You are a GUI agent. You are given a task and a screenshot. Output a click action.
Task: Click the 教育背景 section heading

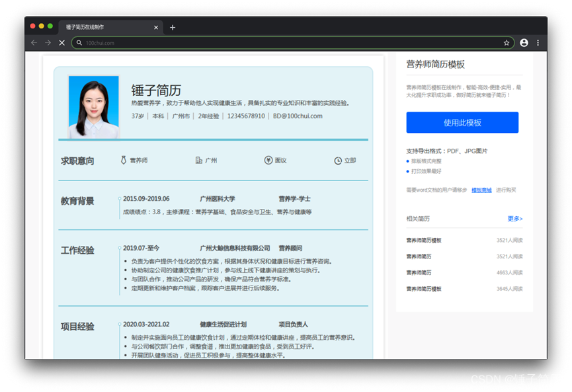pyautogui.click(x=77, y=201)
